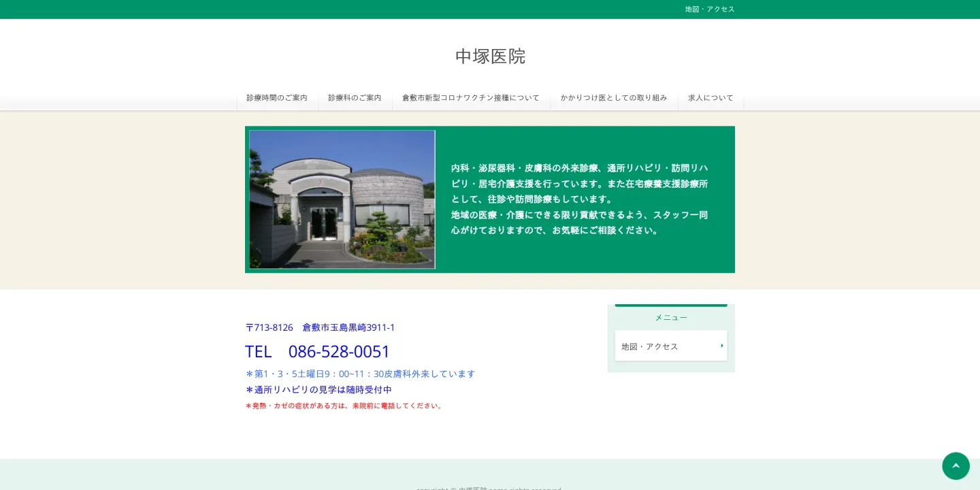Click the 通所リハビリの見学は随時受付中 notice
Screen dimensions: 980x490
point(318,390)
